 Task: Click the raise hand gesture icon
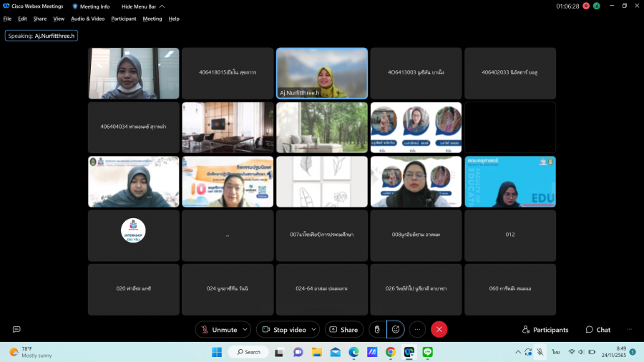tap(377, 329)
